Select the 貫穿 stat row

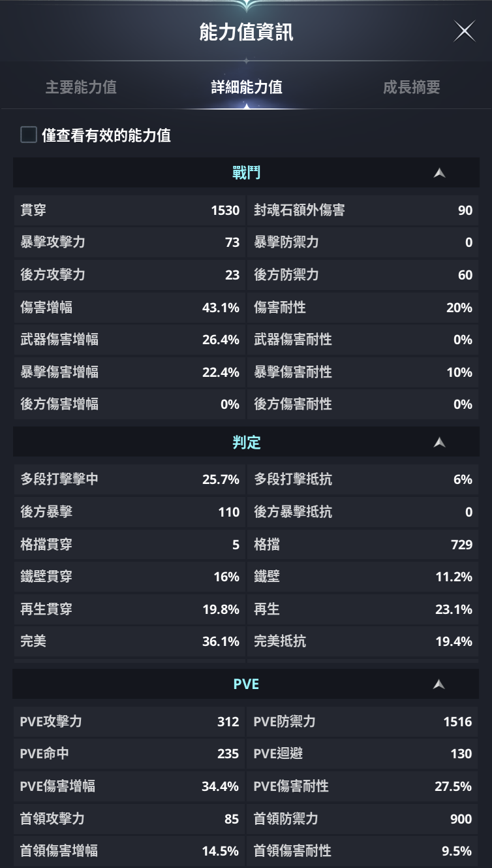(129, 210)
